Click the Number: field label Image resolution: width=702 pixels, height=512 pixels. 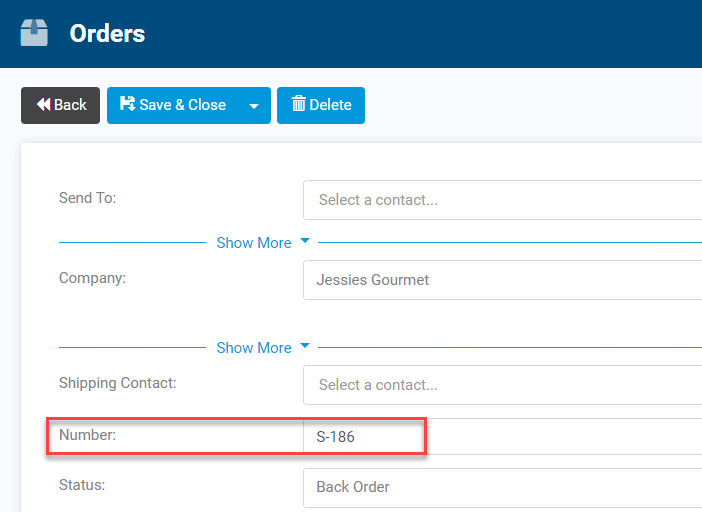87,435
